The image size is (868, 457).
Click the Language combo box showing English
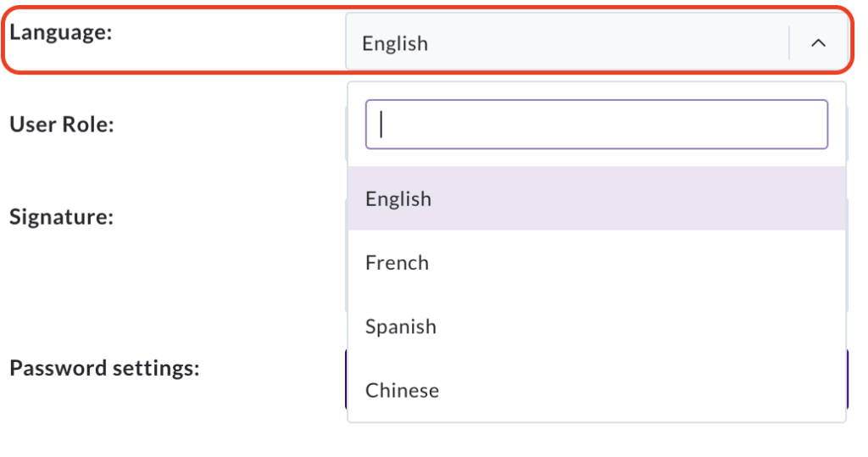pyautogui.click(x=597, y=42)
